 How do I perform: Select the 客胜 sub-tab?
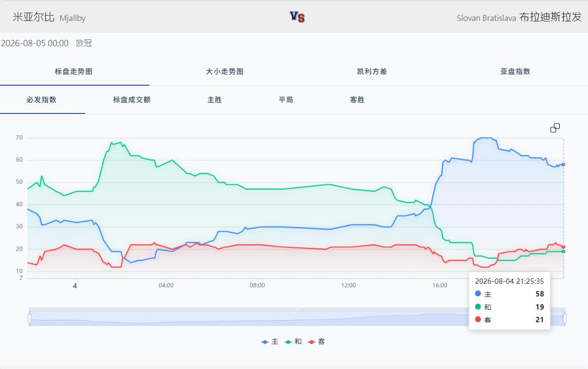click(x=357, y=100)
